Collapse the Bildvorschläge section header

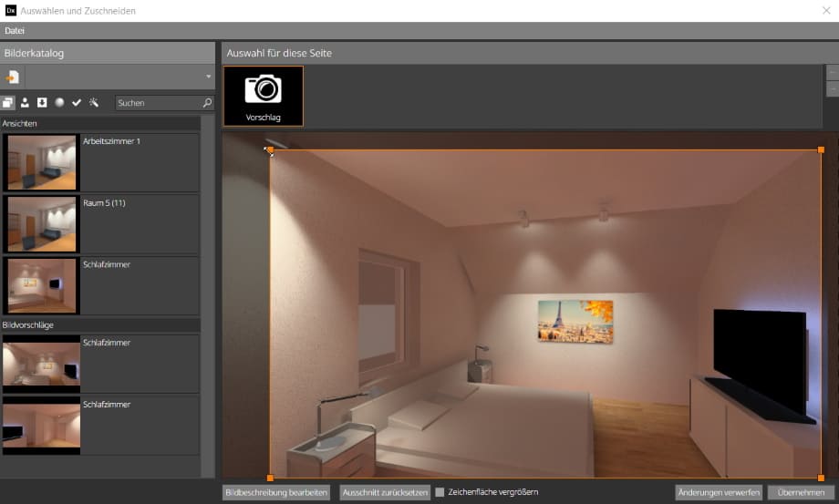point(100,324)
